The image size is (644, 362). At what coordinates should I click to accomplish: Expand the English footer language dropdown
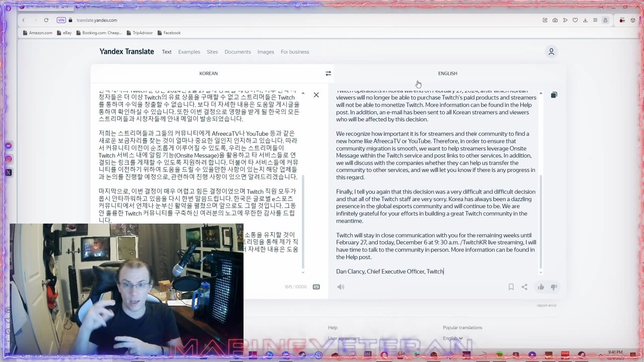pyautogui.click(x=452, y=338)
